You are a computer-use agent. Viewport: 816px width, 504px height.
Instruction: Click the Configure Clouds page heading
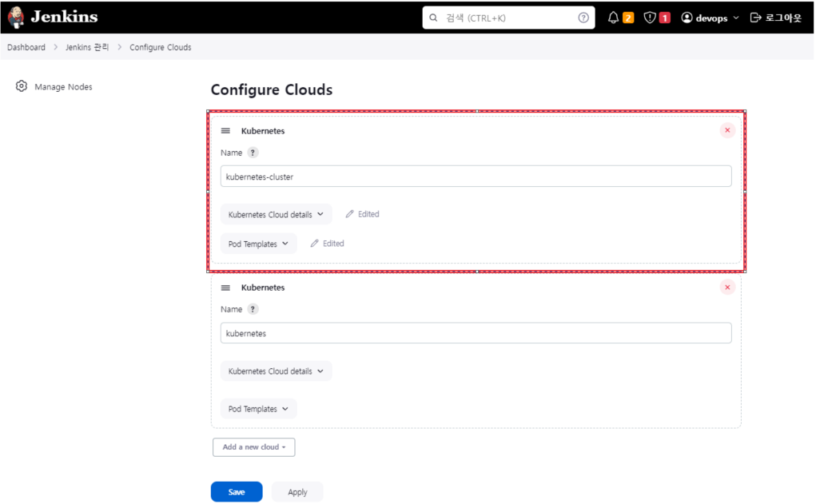coord(272,90)
